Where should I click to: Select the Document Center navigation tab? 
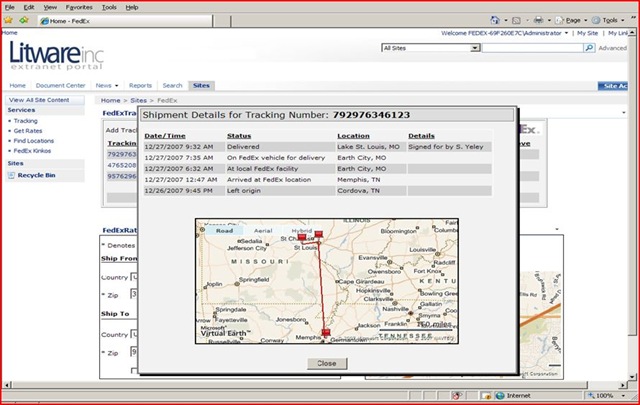coord(60,86)
